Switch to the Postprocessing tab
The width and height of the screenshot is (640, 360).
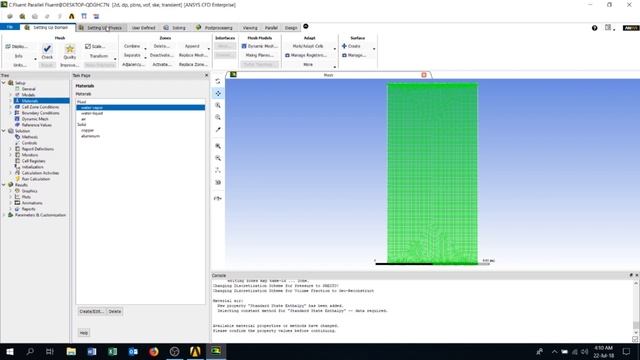click(x=215, y=28)
